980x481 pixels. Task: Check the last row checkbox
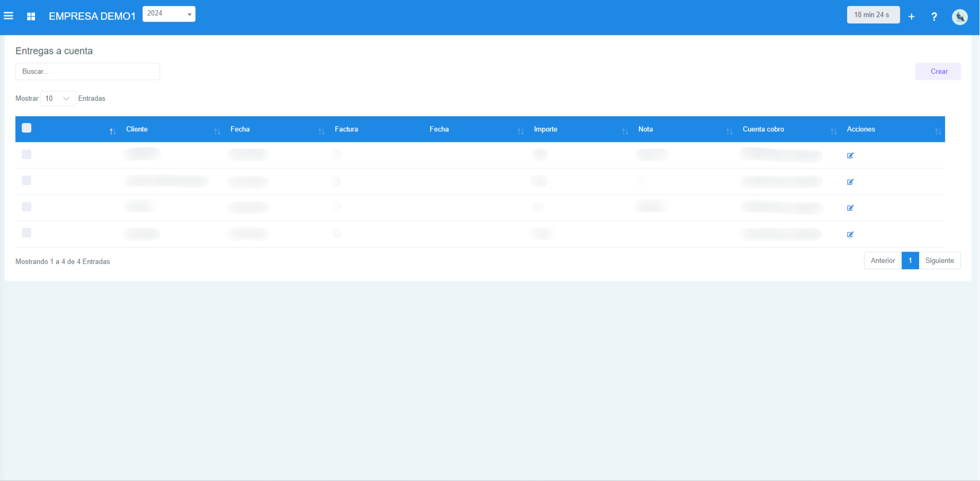pyautogui.click(x=26, y=233)
